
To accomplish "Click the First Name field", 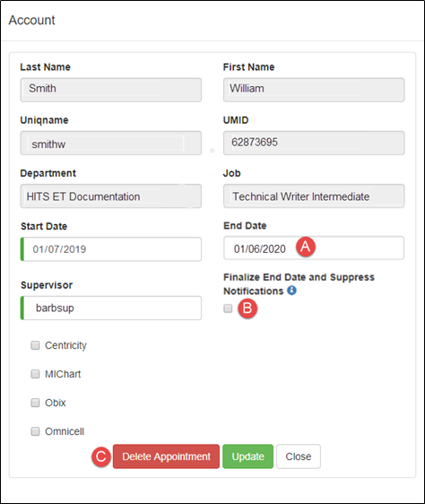I will click(x=314, y=90).
